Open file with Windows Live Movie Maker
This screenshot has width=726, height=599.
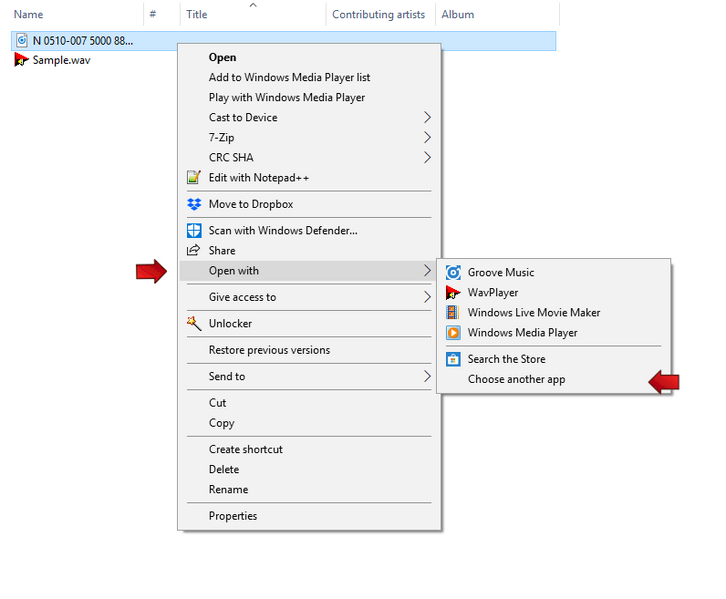click(553, 312)
